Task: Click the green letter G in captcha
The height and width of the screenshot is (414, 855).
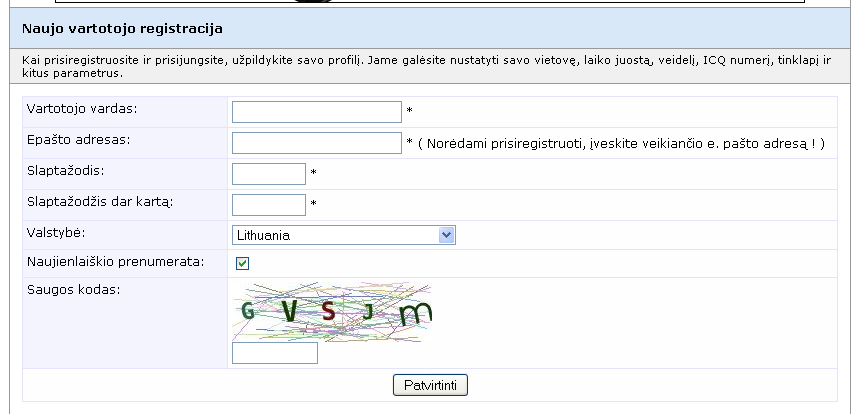Action: click(x=248, y=311)
